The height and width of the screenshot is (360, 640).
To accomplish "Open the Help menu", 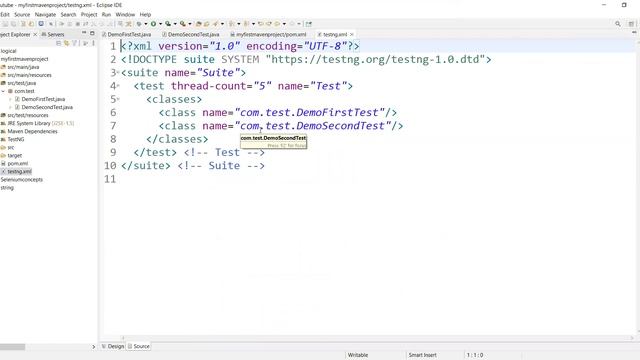I will click(x=145, y=14).
